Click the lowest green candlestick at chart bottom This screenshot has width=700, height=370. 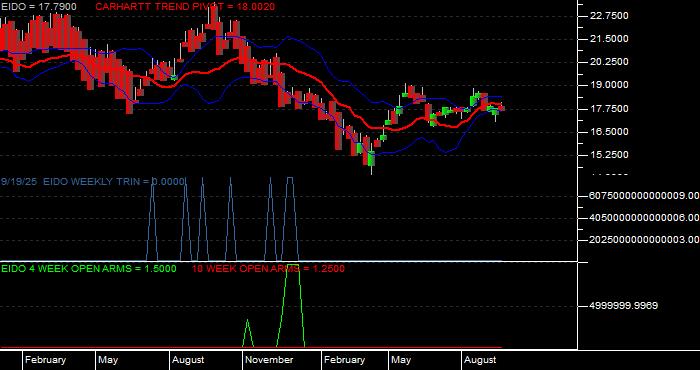pos(371,159)
